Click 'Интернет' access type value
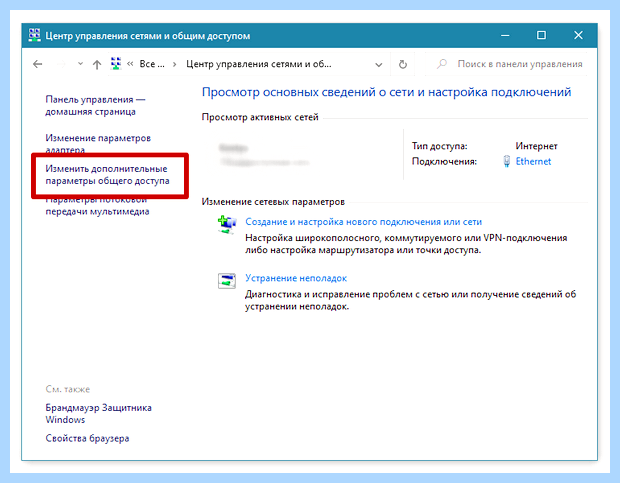This screenshot has width=620, height=483. pyautogui.click(x=536, y=146)
